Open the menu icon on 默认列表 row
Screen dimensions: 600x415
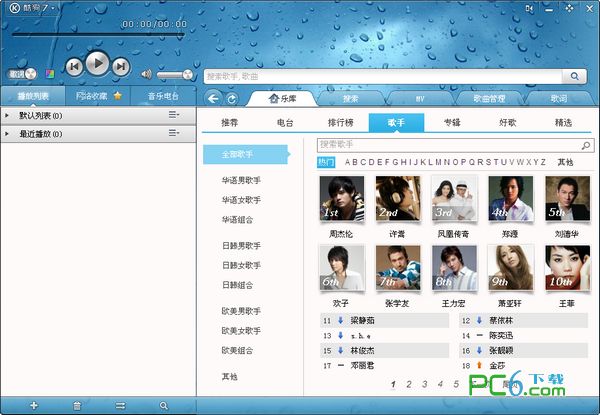pyautogui.click(x=174, y=116)
